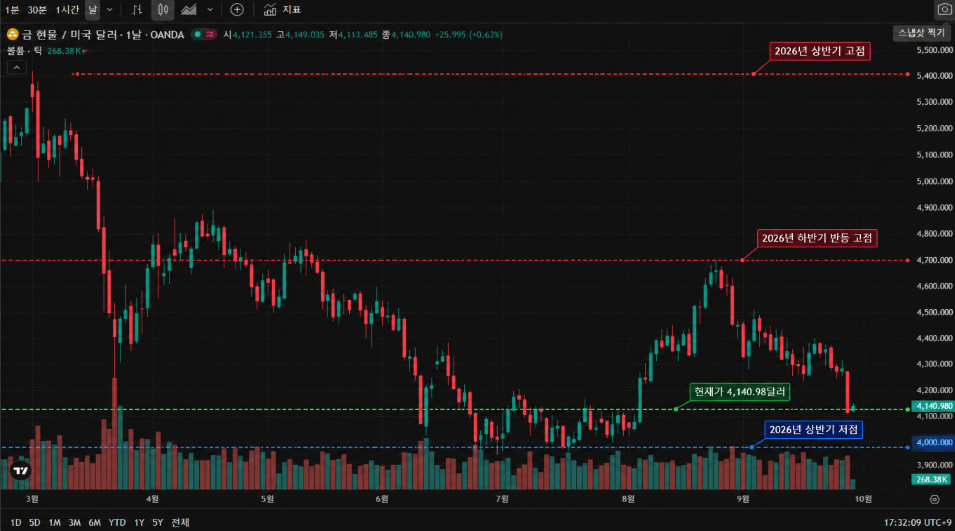Open the timeframe interval dropdown arrow

[110, 10]
